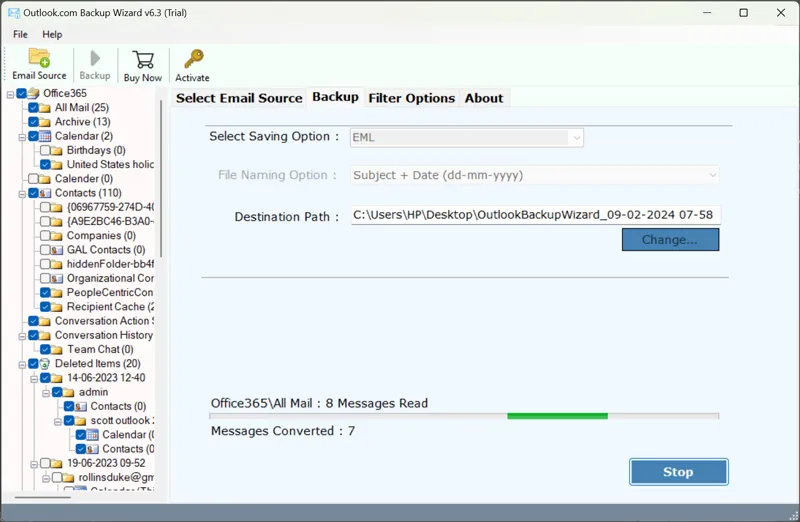The image size is (800, 522).
Task: Click the scott outlook folder icon
Action: pos(80,421)
